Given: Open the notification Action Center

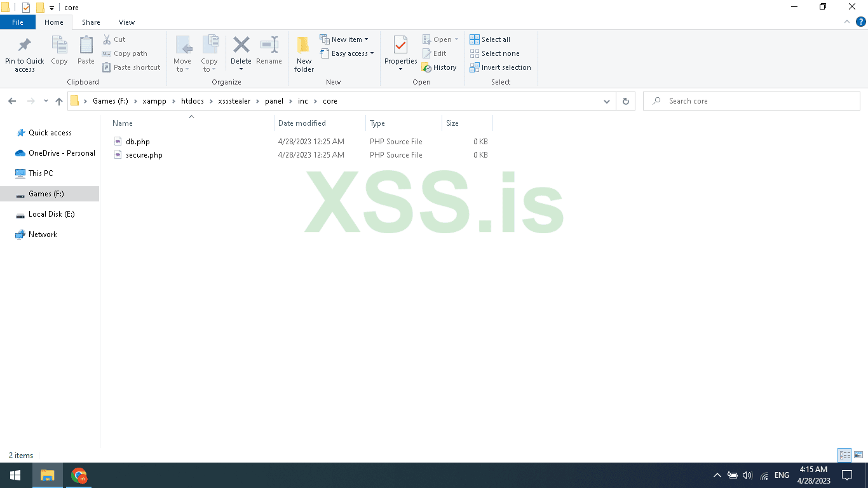Looking at the screenshot, I should point(846,475).
